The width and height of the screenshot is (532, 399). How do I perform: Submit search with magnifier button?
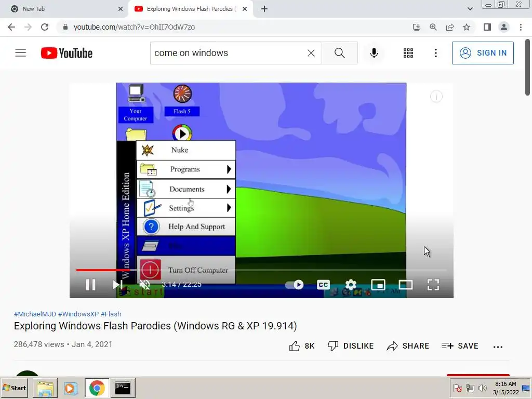tap(340, 53)
